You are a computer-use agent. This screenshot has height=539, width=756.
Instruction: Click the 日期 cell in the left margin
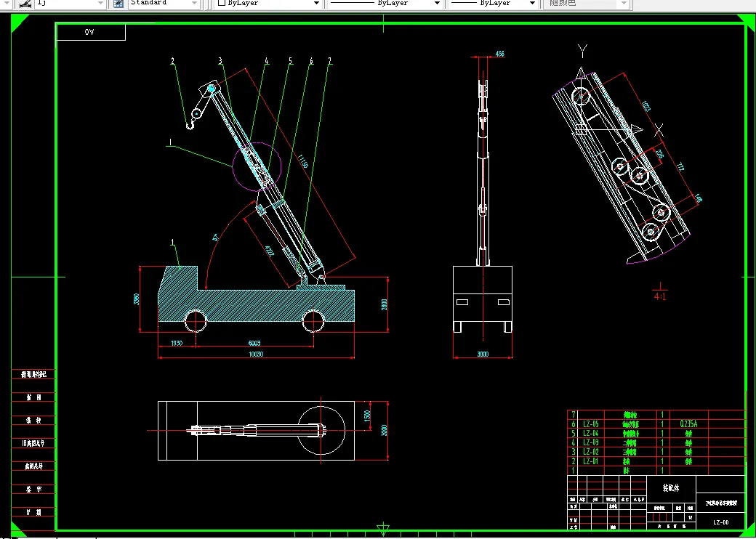click(33, 512)
